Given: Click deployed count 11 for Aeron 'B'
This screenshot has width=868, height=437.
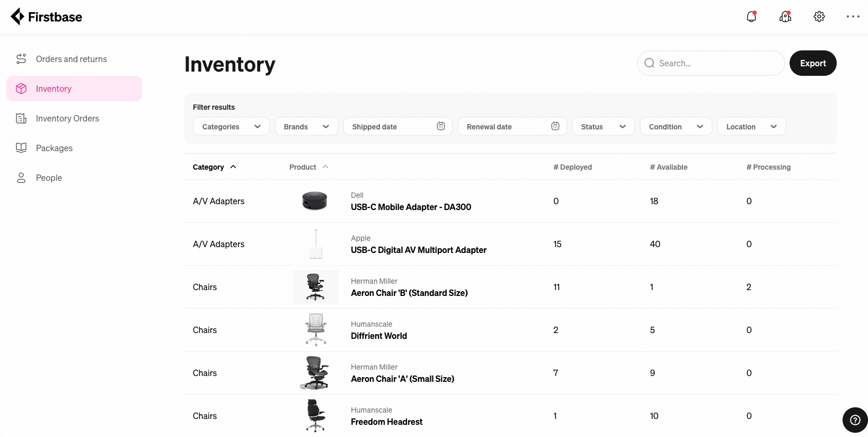Looking at the screenshot, I should 556,287.
